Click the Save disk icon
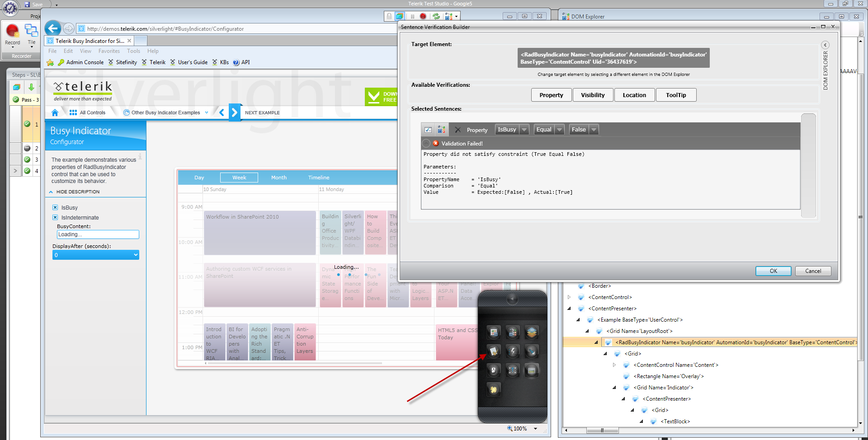Image resolution: width=868 pixels, height=440 pixels. pyautogui.click(x=27, y=5)
